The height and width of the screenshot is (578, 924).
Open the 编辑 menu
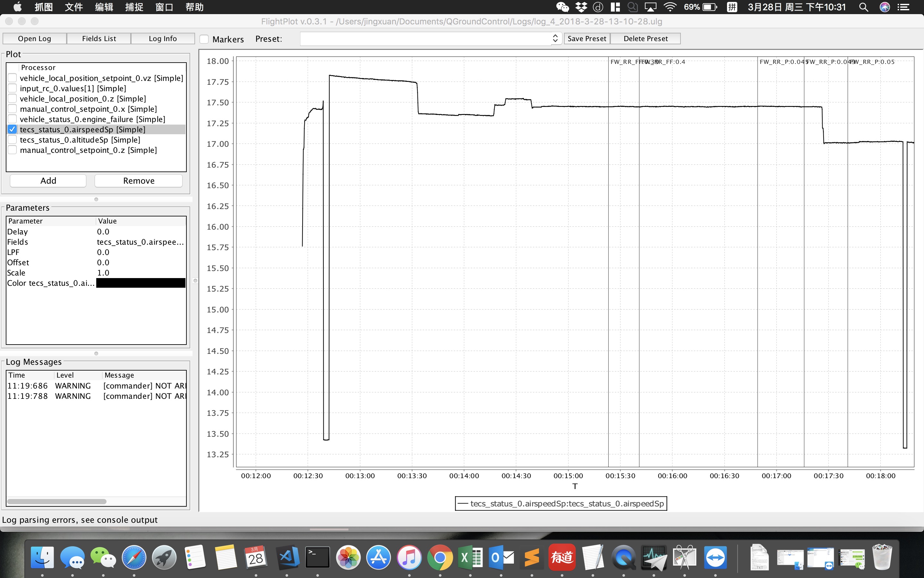[x=104, y=7]
